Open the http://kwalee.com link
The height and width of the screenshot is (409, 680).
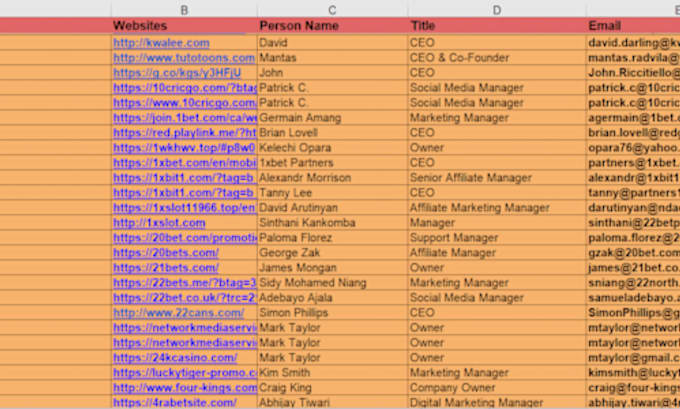click(161, 43)
